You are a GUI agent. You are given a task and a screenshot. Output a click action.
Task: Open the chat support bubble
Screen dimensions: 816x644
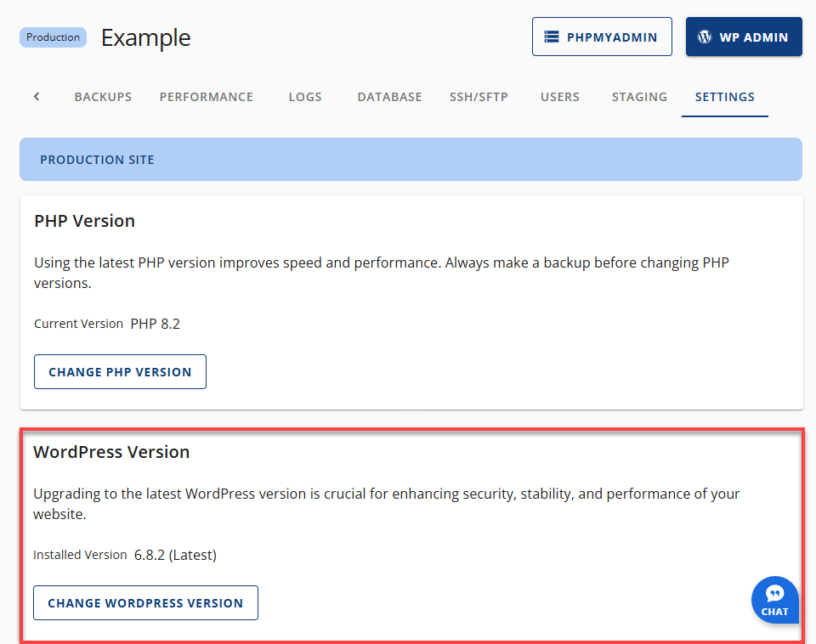tap(774, 599)
